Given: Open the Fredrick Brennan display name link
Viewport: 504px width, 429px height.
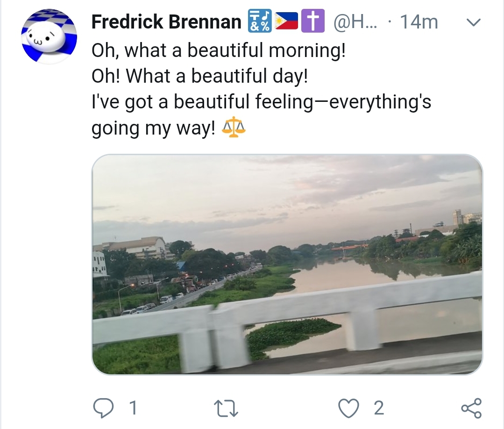Looking at the screenshot, I should [x=166, y=22].
